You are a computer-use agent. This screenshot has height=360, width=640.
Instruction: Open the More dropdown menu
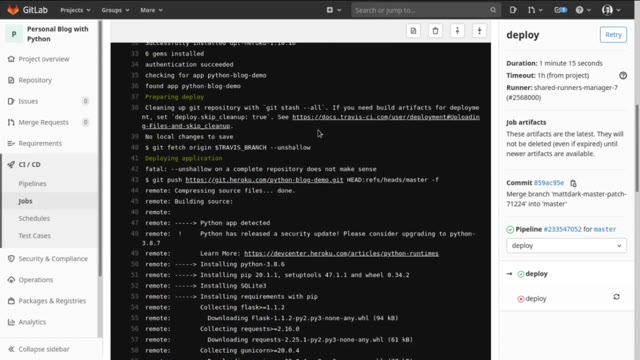(x=151, y=10)
